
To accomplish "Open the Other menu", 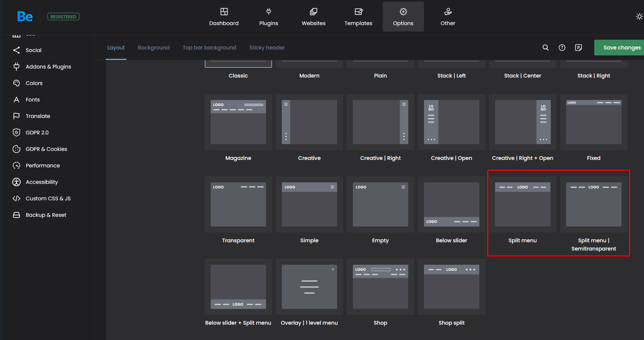I will (x=448, y=16).
